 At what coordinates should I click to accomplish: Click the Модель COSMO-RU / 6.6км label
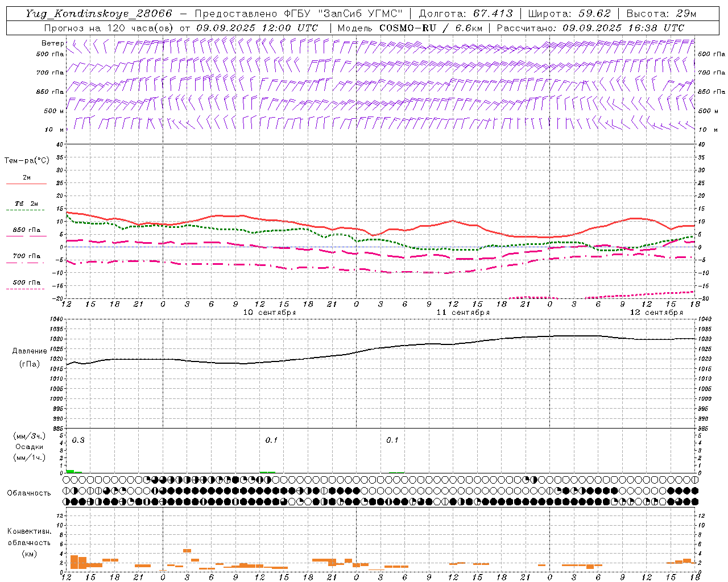coord(410,28)
